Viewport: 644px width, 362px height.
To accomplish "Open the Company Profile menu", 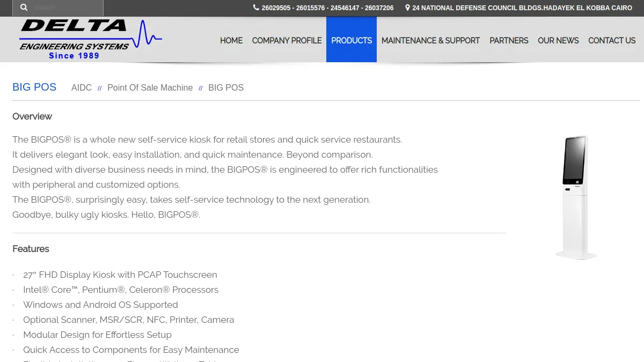I will (x=287, y=40).
